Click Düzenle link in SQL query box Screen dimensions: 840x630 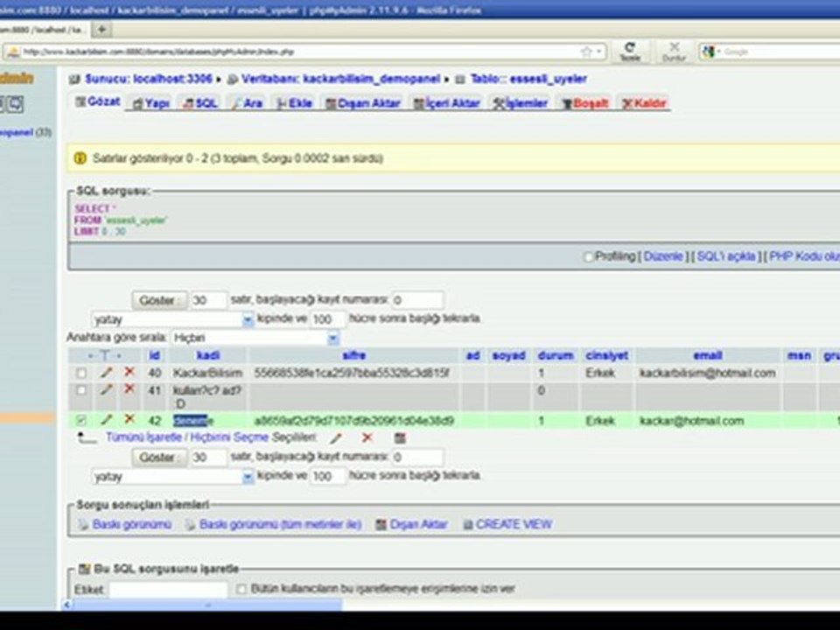(663, 256)
